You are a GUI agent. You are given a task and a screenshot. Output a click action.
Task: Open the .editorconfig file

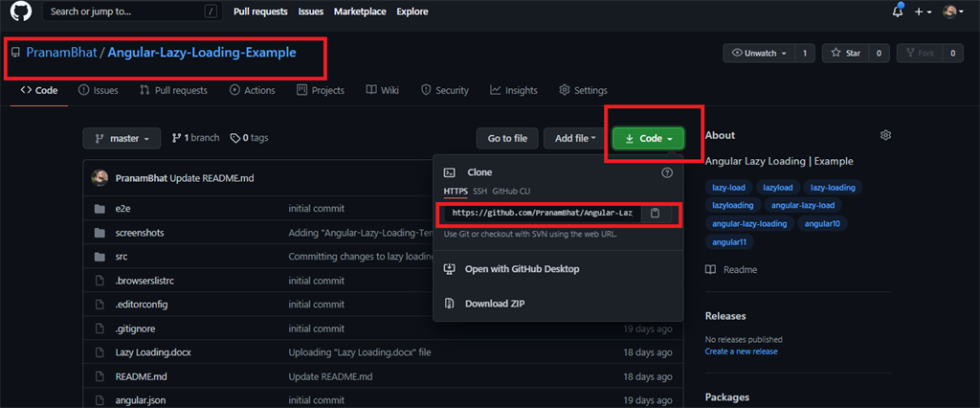point(142,305)
